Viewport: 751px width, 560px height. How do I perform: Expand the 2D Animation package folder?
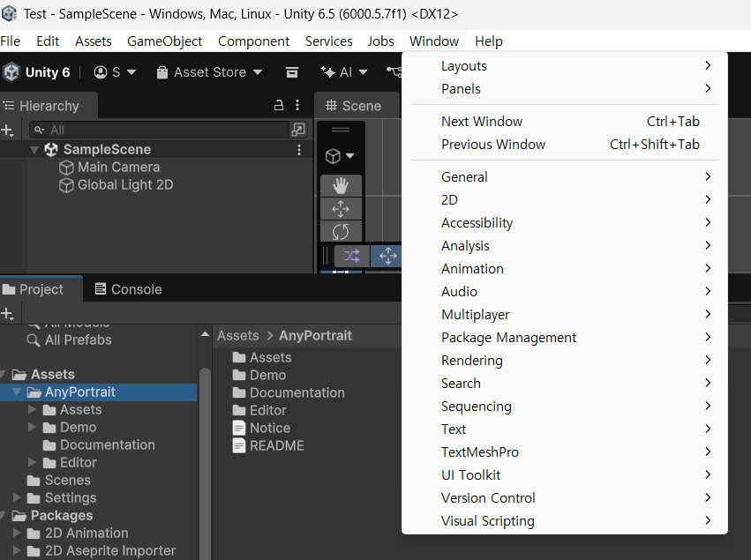point(17,533)
